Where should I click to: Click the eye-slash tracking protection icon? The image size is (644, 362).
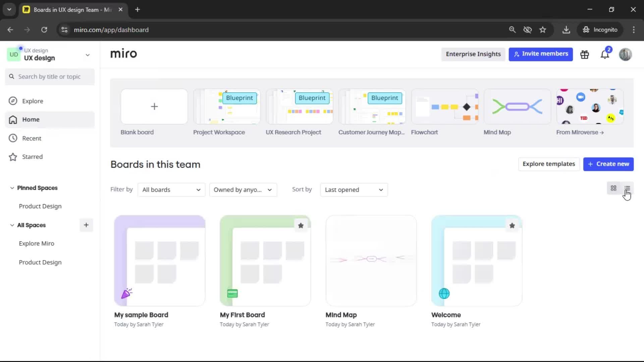[x=528, y=30]
